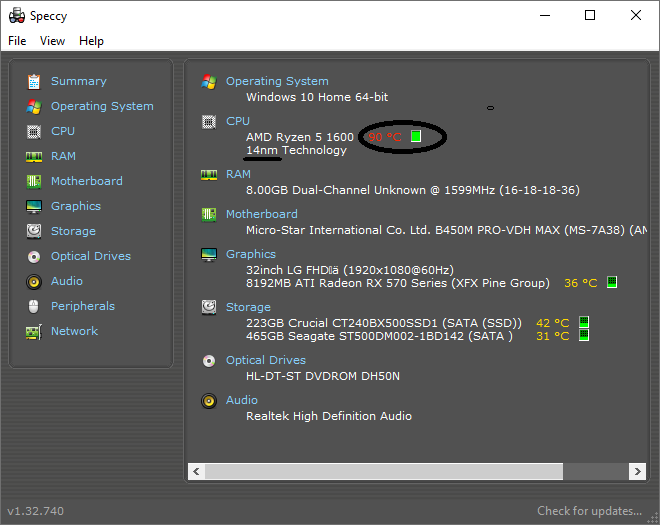Image resolution: width=660 pixels, height=525 pixels.
Task: Click the Operating System Windows flag sidebar icon
Action: [34, 107]
